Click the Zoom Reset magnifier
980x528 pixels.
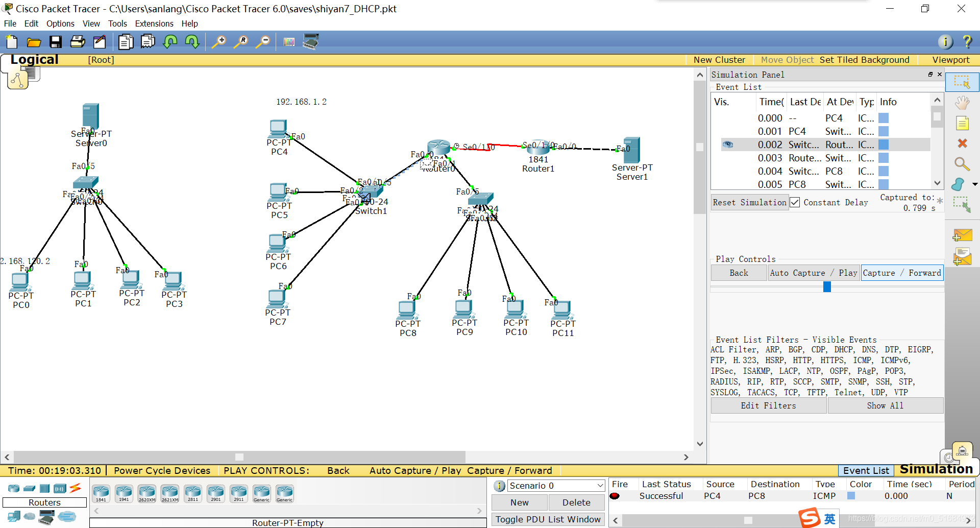pyautogui.click(x=241, y=42)
